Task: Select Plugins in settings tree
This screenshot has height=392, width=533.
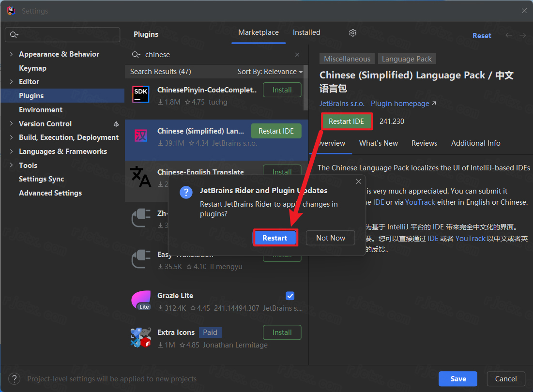Action: coord(62,96)
